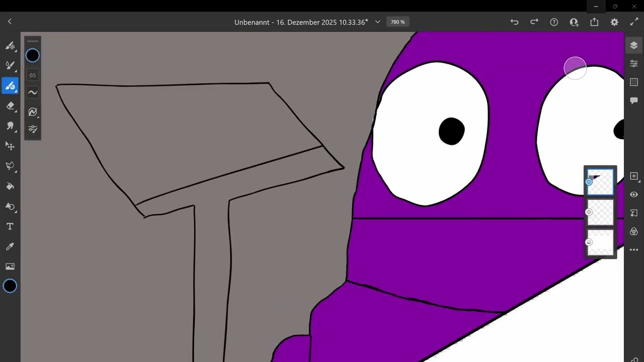Open the layer masking circles icon
644x362 pixels.
point(634,231)
